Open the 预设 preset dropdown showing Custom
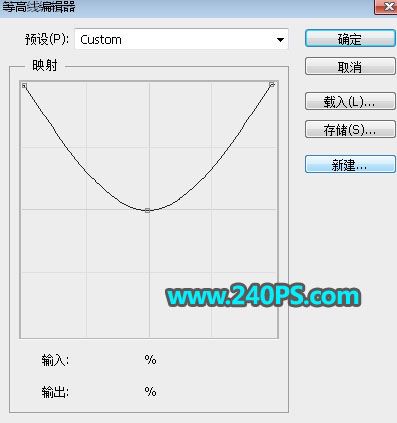 (x=181, y=39)
